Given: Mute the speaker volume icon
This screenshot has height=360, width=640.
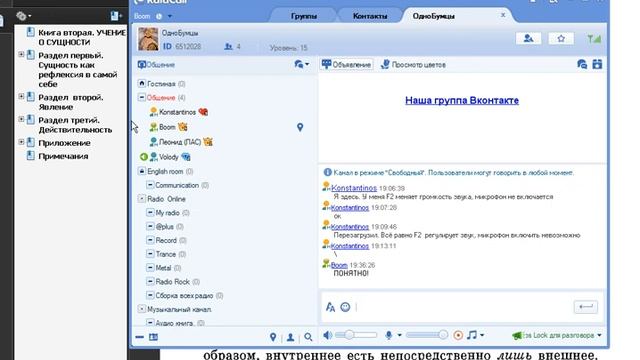Looking at the screenshot, I should tap(327, 335).
